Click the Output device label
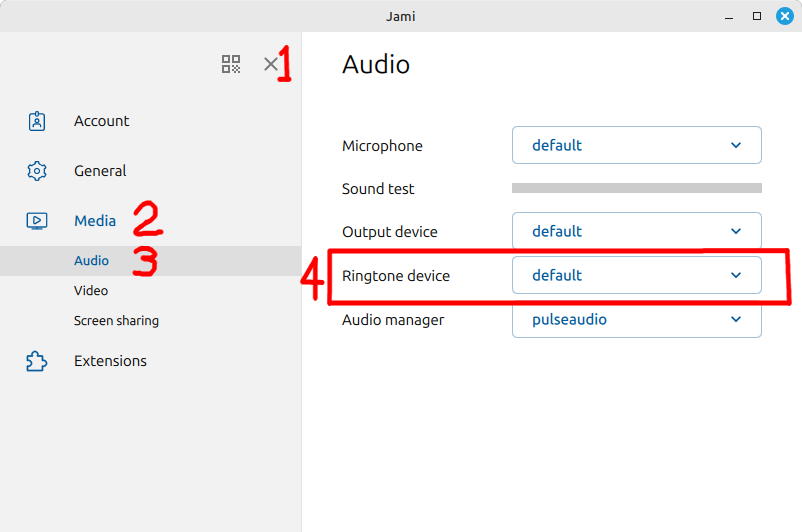Screen dimensions: 802x532 [390, 232]
